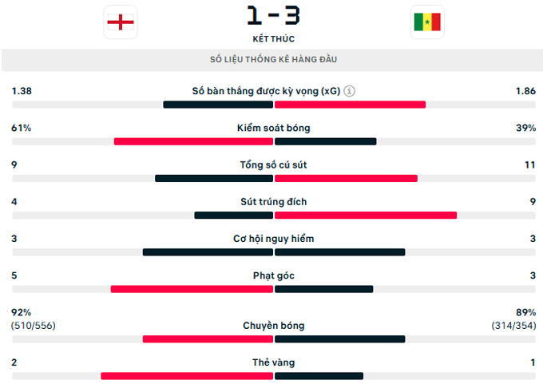Screen dimensions: 543x392
Task: Click the England flag team icon
Action: pos(121,22)
